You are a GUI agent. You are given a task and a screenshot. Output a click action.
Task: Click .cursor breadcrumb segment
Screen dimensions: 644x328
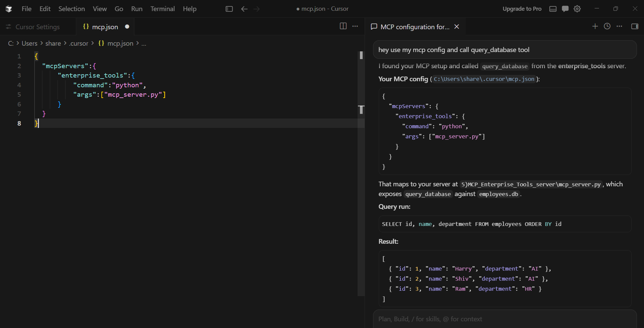[x=79, y=43]
